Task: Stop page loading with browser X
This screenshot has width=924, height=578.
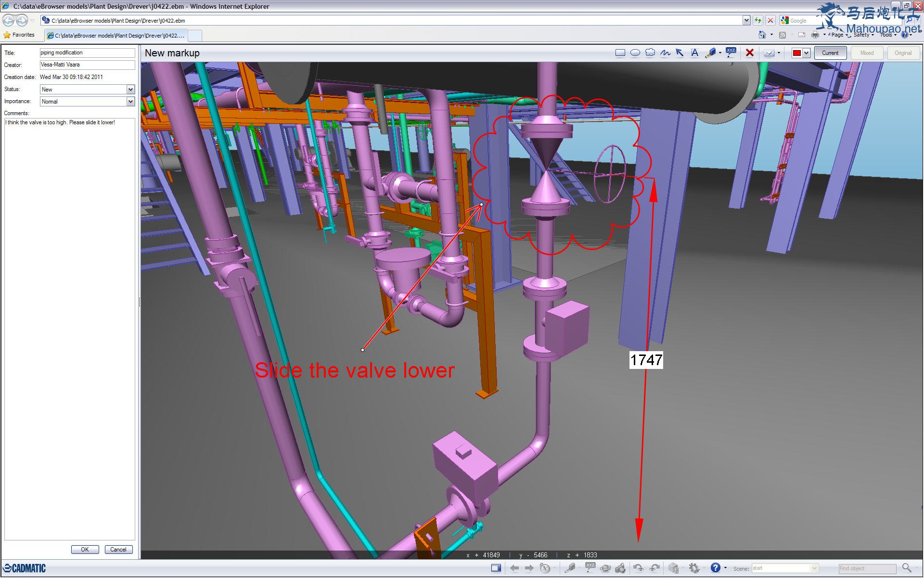Action: (770, 20)
